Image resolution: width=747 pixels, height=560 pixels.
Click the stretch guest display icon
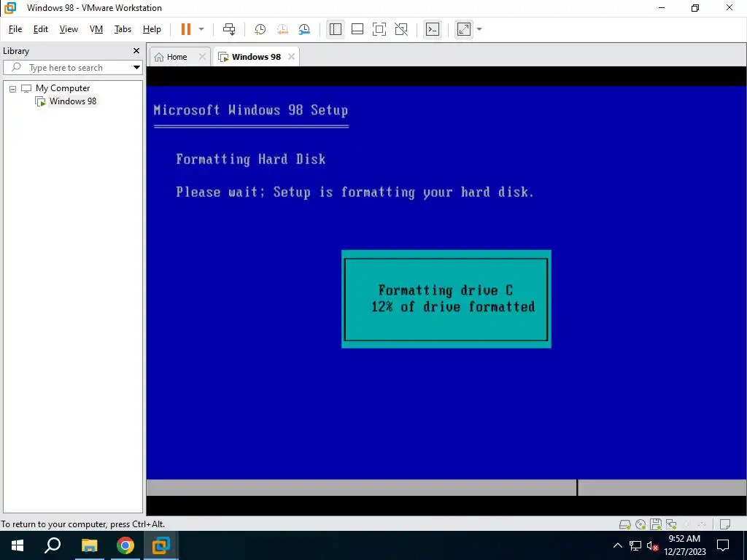click(463, 29)
